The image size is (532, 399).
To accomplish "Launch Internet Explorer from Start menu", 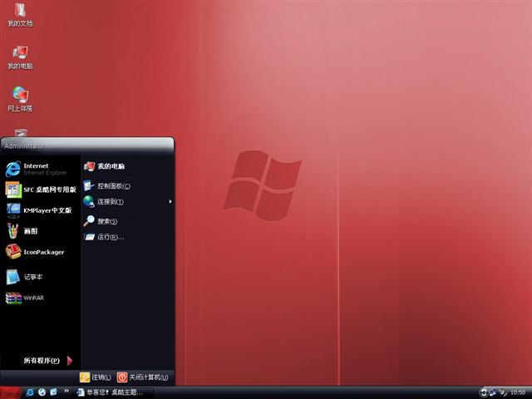I will click(40, 169).
